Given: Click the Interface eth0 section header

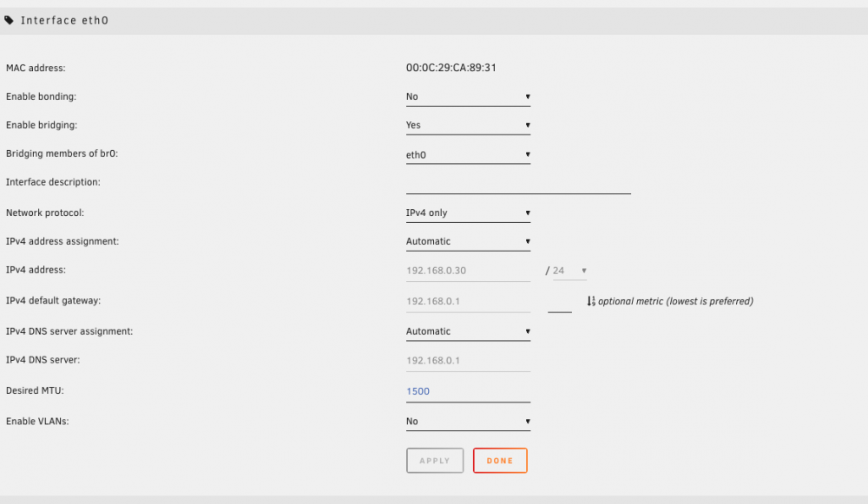Looking at the screenshot, I should (x=434, y=21).
